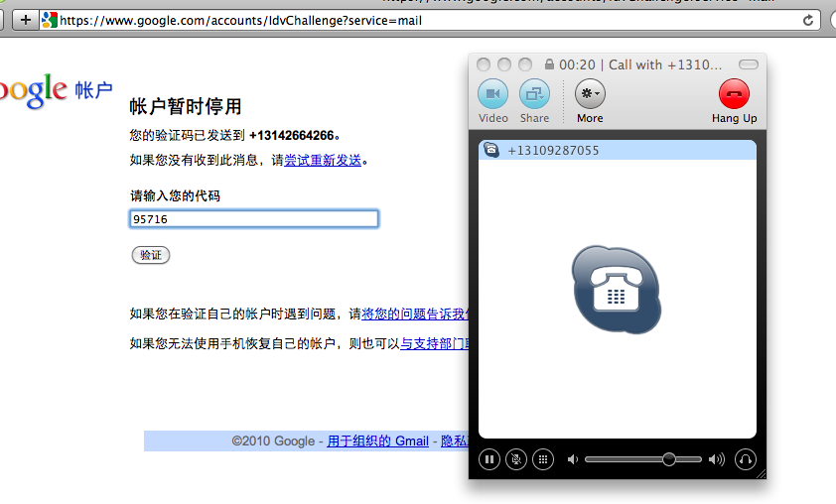Close the Skype call window
Image resolution: width=836 pixels, height=504 pixels.
[484, 64]
